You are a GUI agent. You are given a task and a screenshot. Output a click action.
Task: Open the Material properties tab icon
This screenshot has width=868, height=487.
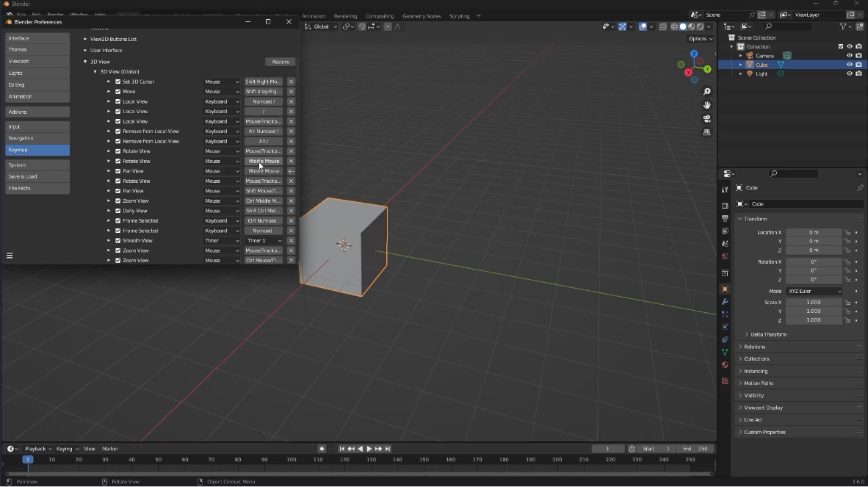(725, 365)
